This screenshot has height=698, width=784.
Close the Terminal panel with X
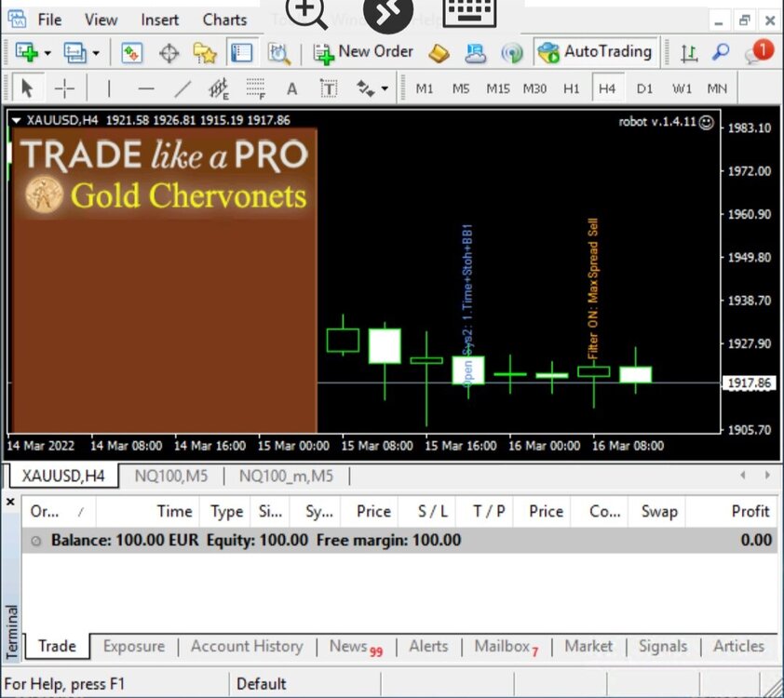(10, 502)
